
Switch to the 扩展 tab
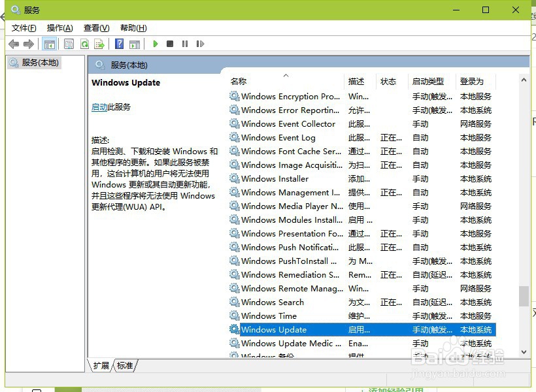coord(101,366)
